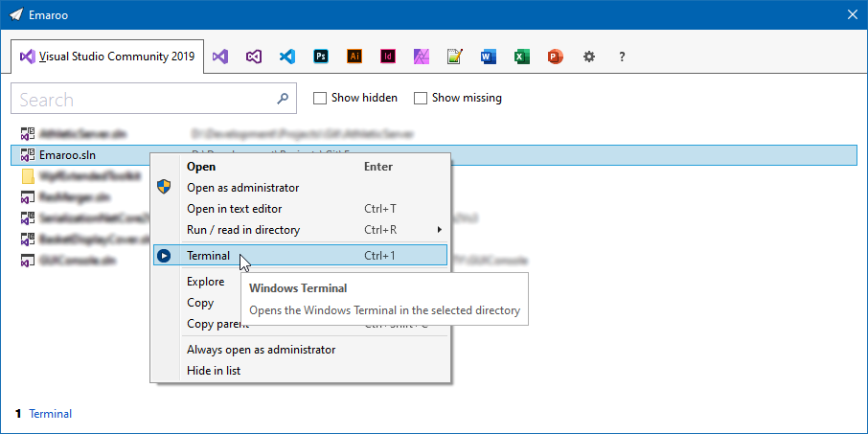Open settings via the gear icon
This screenshot has height=434, width=868.
point(589,57)
